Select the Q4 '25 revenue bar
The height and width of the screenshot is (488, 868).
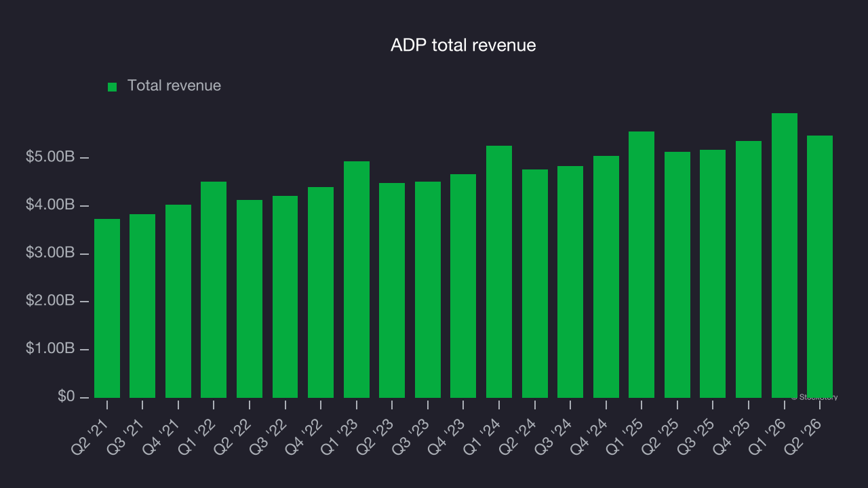coord(749,269)
